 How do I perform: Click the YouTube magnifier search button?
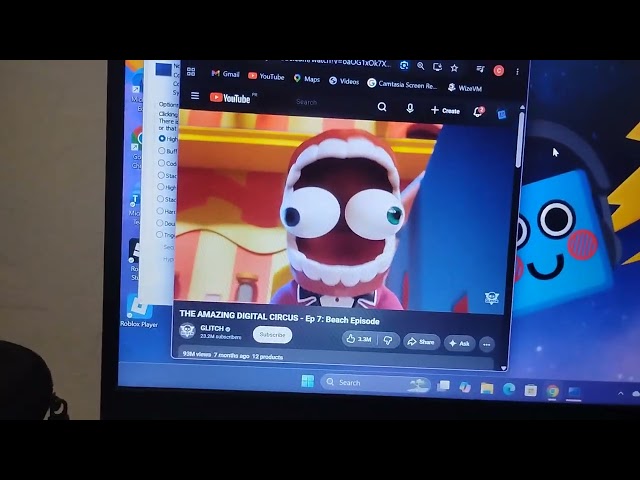pos(382,107)
